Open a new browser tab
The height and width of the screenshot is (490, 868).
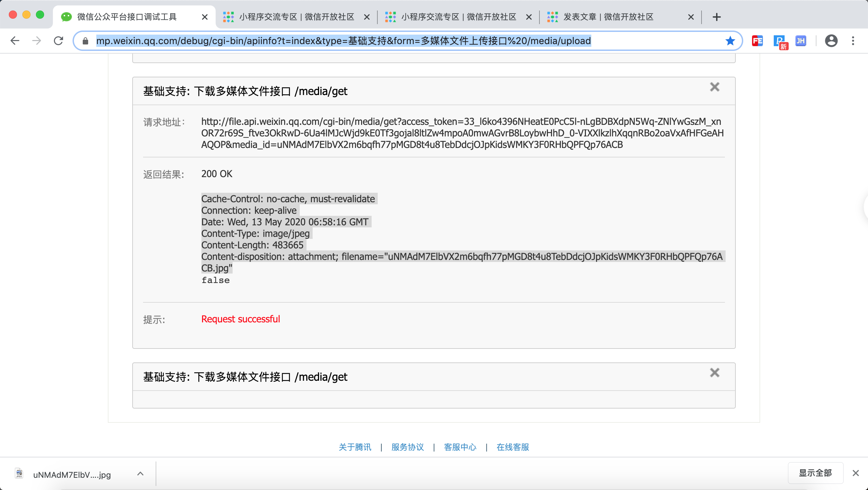coord(716,17)
